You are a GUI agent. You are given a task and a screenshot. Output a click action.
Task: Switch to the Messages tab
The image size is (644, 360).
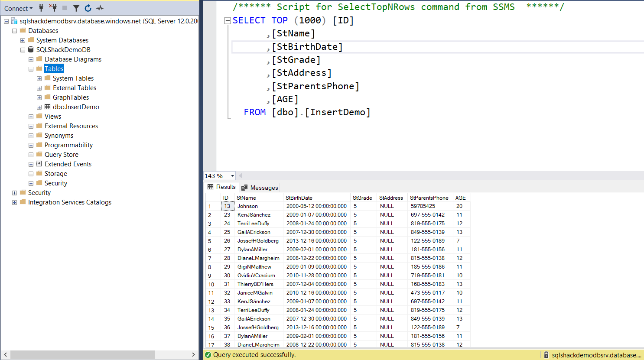coord(260,188)
